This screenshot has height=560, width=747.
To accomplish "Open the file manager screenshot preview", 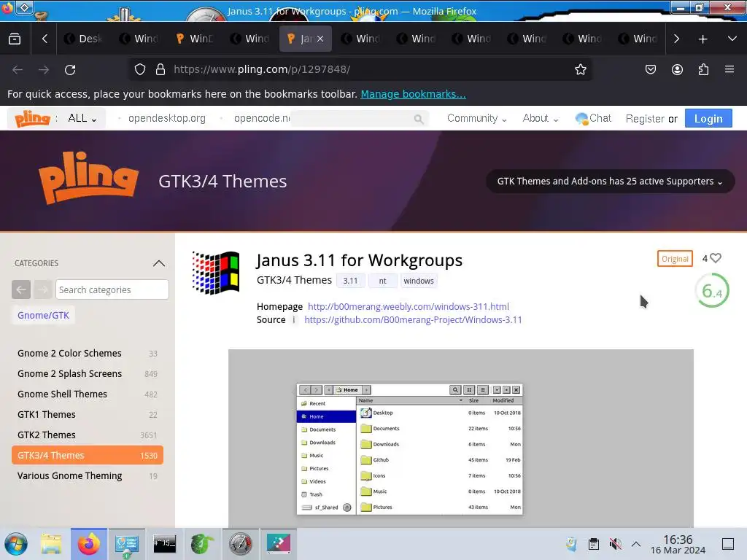I will [x=461, y=438].
